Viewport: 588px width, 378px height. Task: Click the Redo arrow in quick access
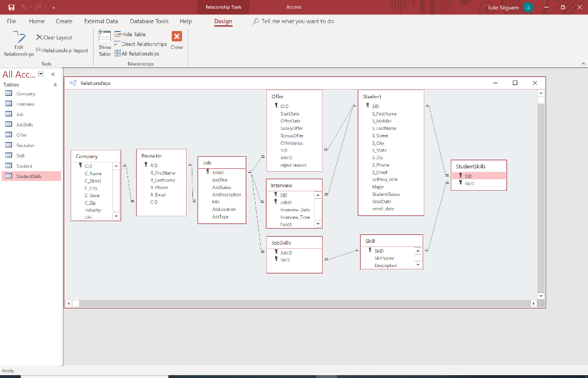pos(38,7)
